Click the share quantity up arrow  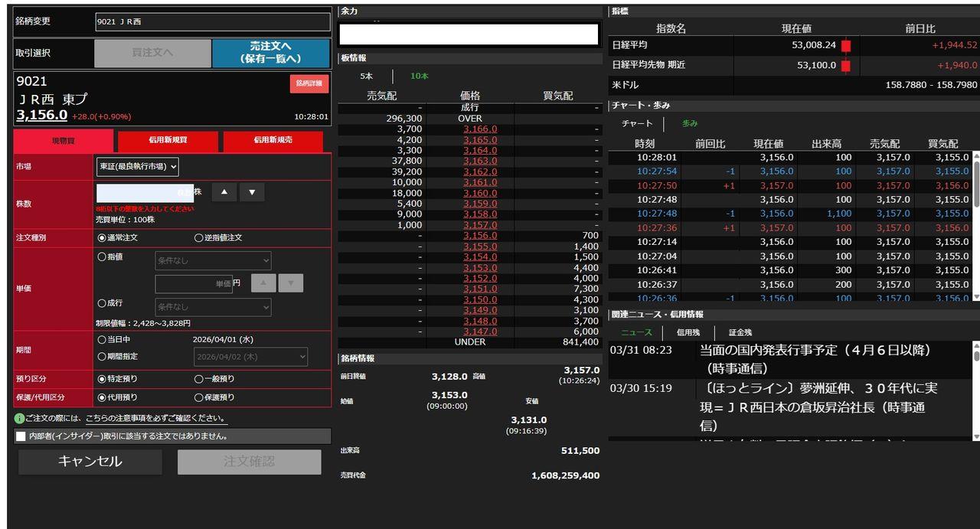coord(224,192)
